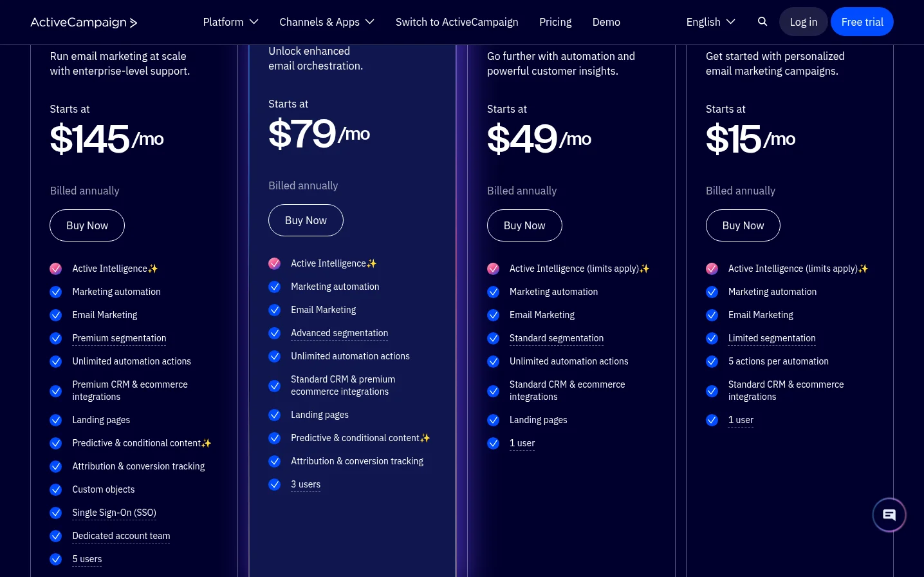Open the live chat widget
Screen dimensions: 924x577
coord(889,515)
